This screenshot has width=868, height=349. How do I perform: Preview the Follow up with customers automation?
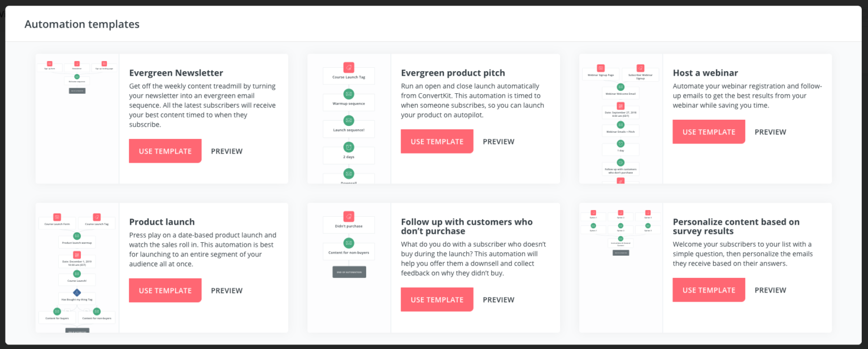(x=498, y=299)
